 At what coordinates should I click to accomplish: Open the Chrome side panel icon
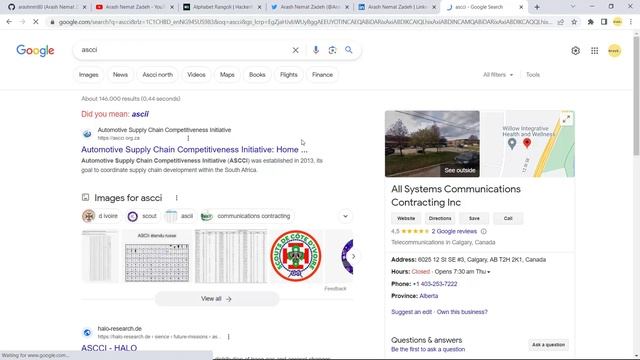pyautogui.click(x=604, y=22)
